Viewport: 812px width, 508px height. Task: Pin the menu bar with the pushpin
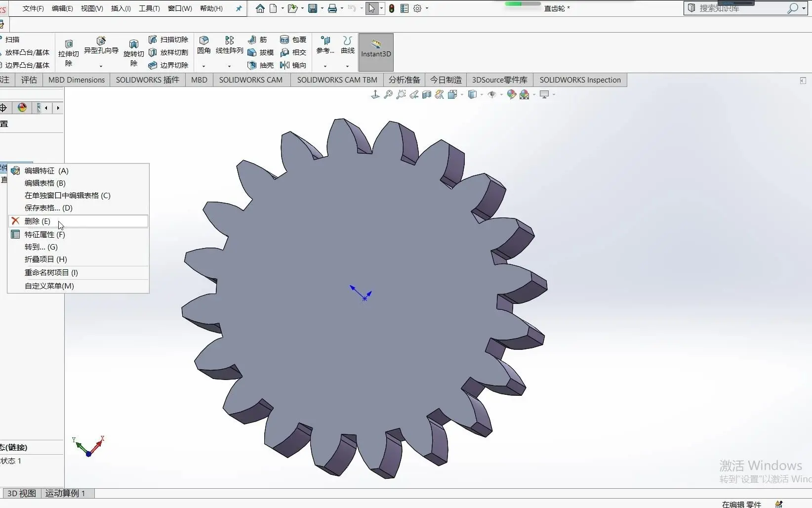(239, 8)
